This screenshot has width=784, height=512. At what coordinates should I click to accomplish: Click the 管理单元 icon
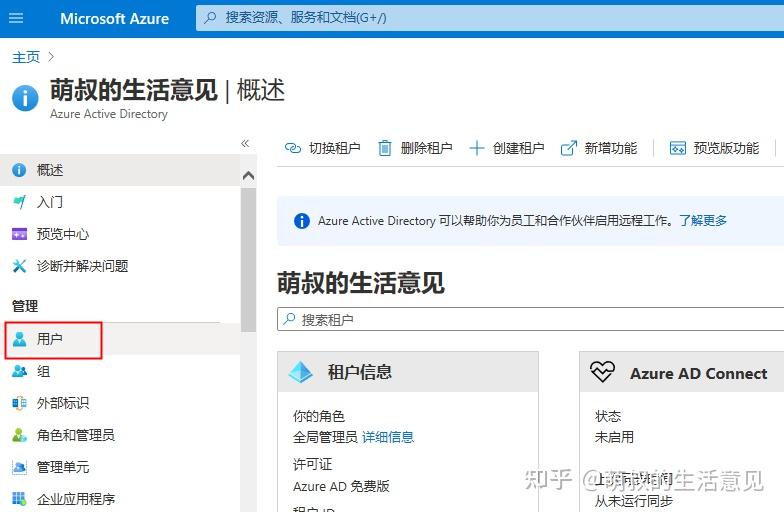click(x=19, y=467)
